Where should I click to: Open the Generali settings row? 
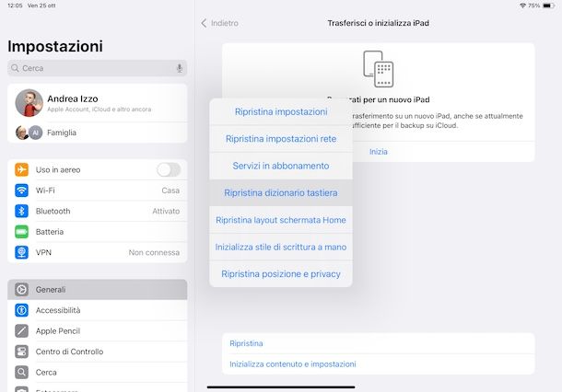(x=97, y=289)
